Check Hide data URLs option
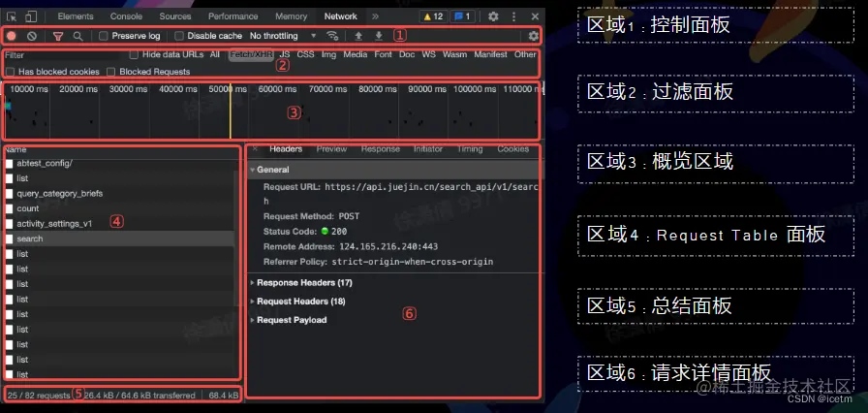The image size is (868, 413). (134, 55)
